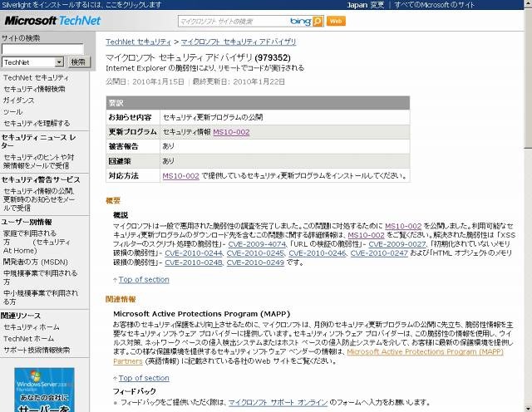Open ツール sidebar item

click(13, 112)
